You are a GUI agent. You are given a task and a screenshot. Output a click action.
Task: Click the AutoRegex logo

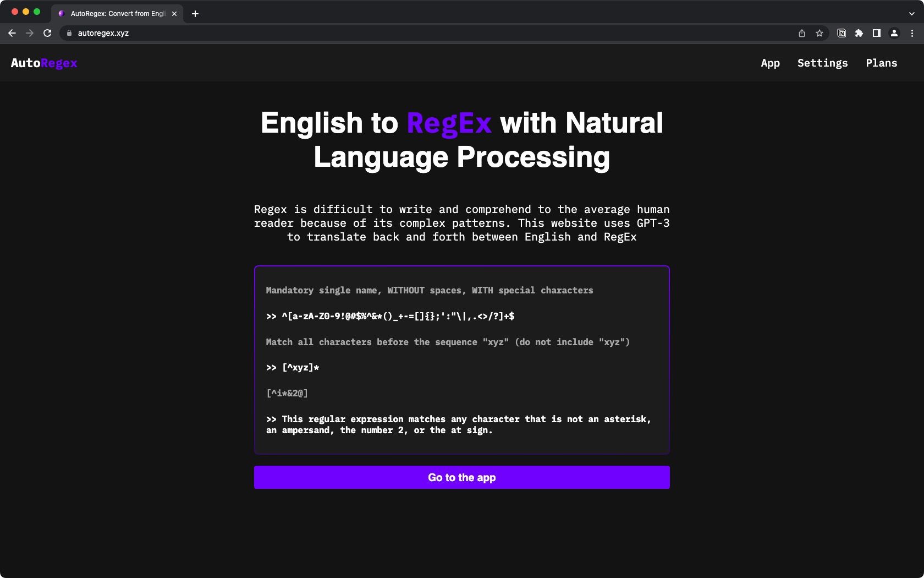(x=44, y=63)
